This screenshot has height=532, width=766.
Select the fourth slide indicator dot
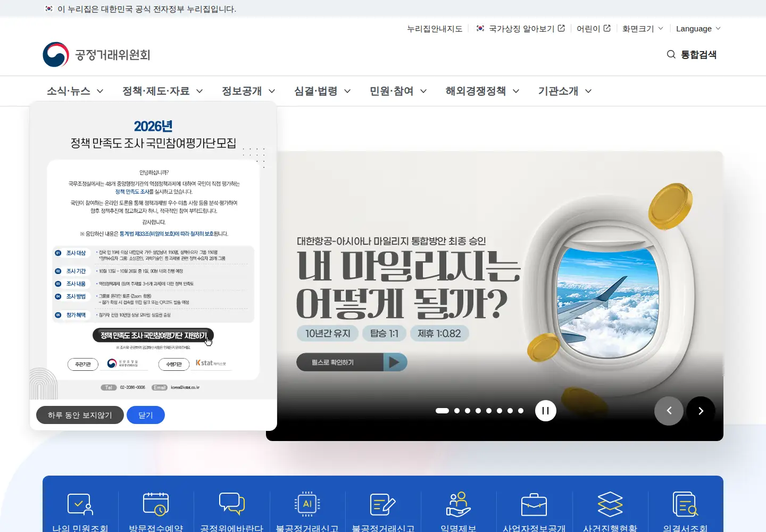(478, 411)
